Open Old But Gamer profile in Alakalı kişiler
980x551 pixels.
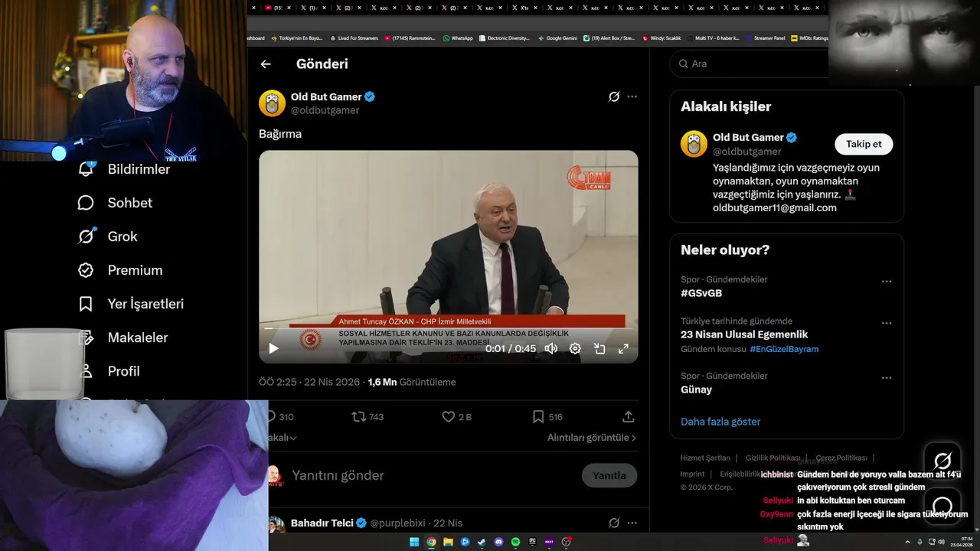click(x=748, y=138)
